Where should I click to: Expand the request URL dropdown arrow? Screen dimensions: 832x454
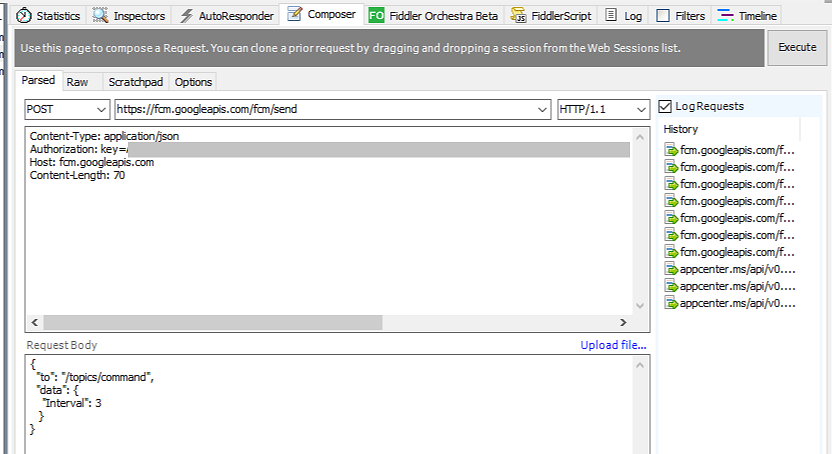(542, 110)
